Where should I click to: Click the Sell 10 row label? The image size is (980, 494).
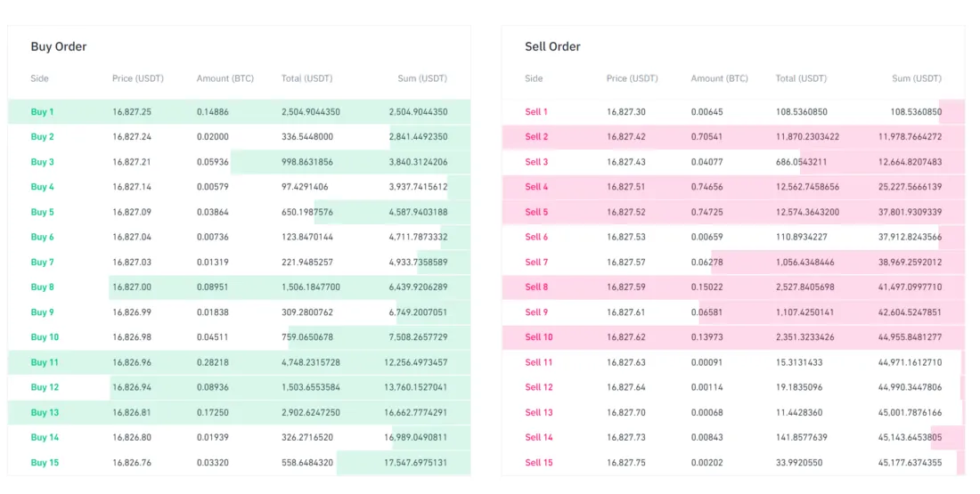click(x=538, y=337)
